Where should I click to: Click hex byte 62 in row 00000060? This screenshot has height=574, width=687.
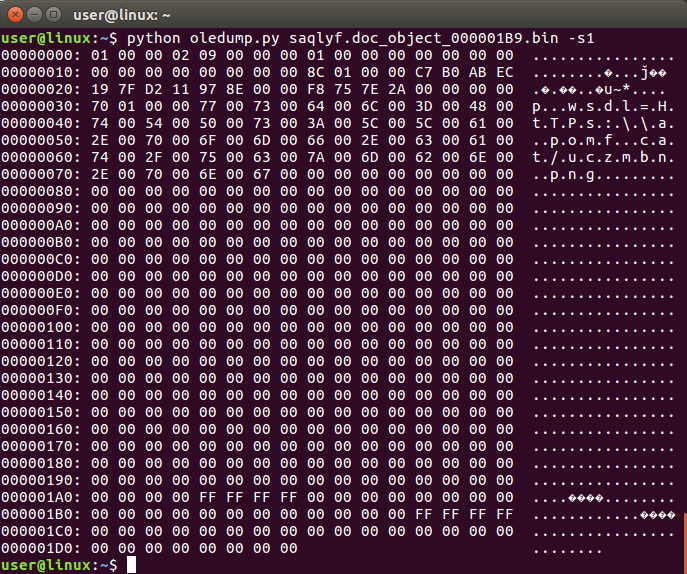[424, 158]
